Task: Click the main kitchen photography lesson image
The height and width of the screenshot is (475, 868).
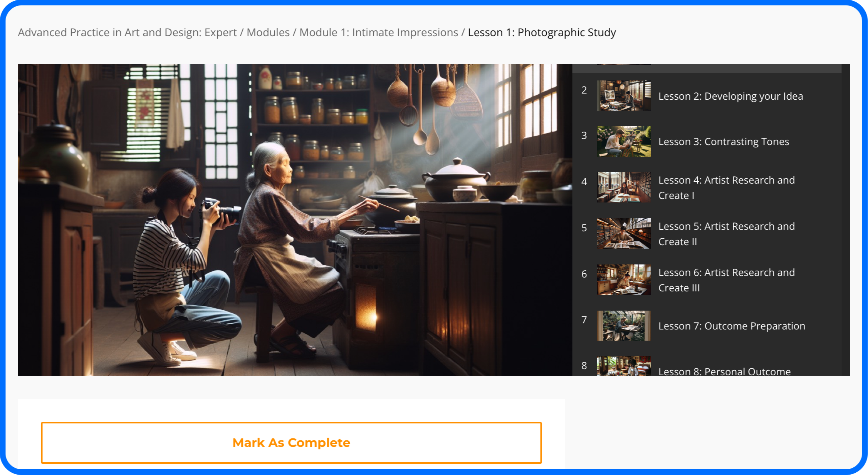Action: point(295,219)
